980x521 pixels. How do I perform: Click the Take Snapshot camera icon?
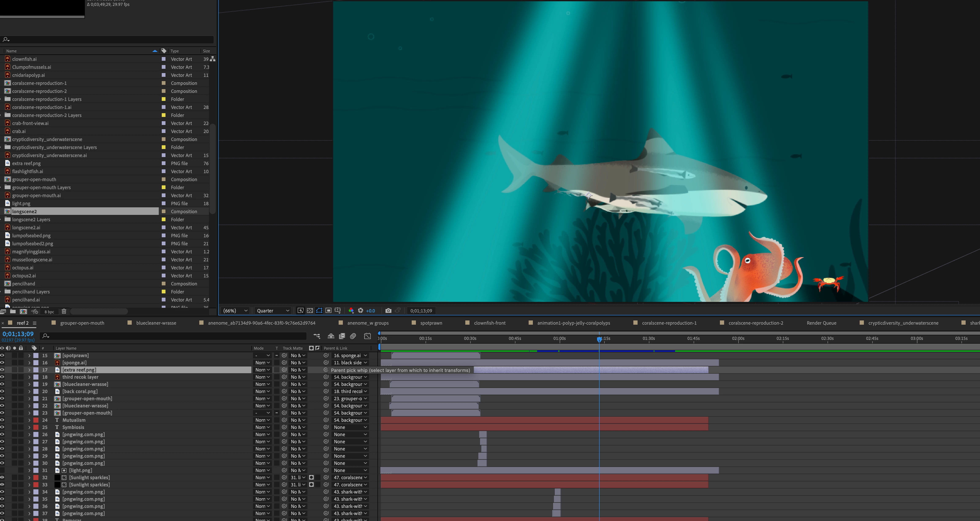(x=388, y=311)
